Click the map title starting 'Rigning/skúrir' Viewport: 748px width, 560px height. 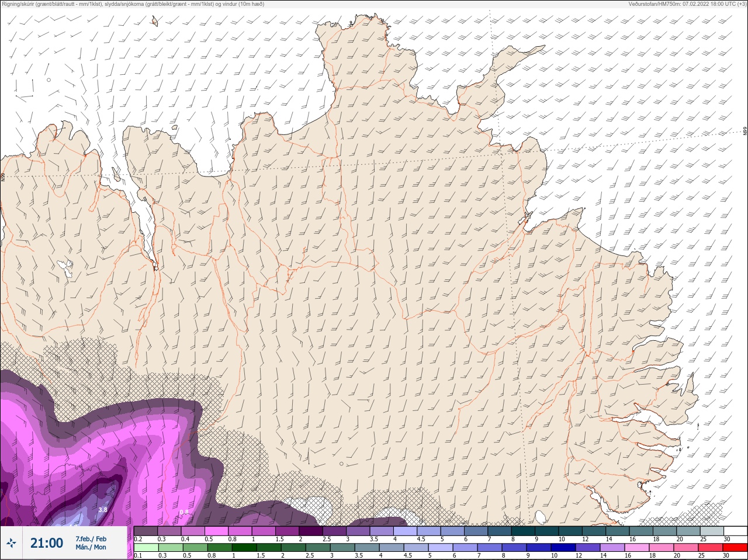(133, 4)
